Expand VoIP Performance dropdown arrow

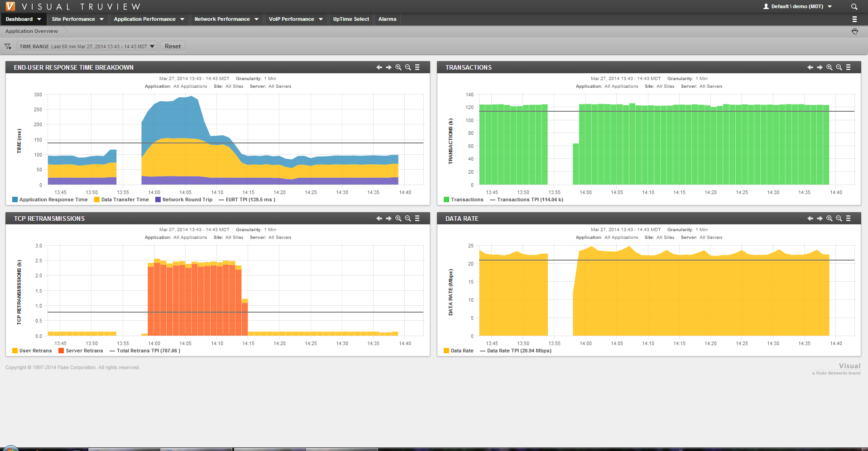coord(321,19)
